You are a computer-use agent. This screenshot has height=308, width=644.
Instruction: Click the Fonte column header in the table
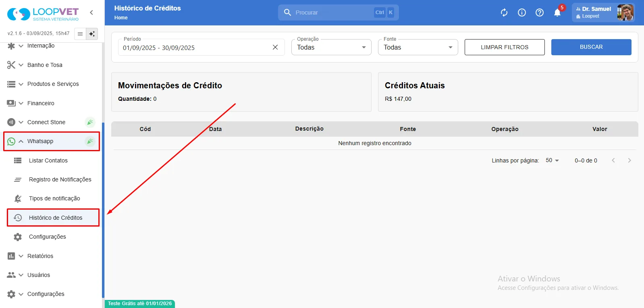(408, 129)
